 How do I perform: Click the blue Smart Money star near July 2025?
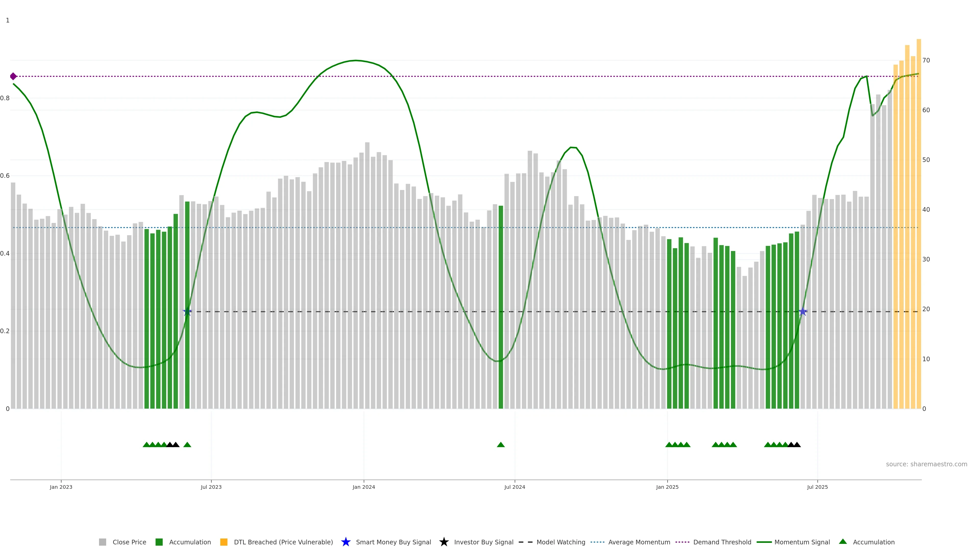click(x=803, y=312)
